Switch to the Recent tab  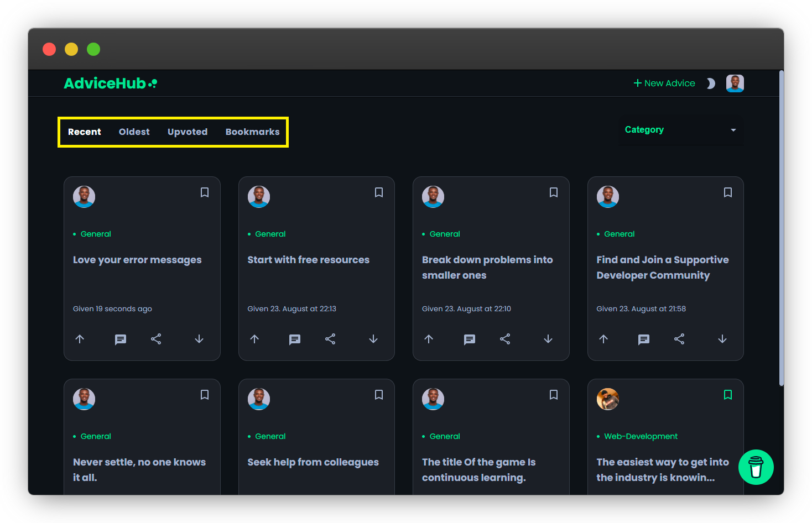85,132
